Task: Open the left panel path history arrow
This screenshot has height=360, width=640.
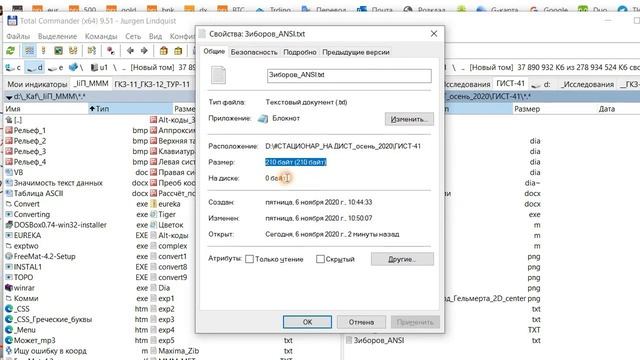Action: coord(9,97)
